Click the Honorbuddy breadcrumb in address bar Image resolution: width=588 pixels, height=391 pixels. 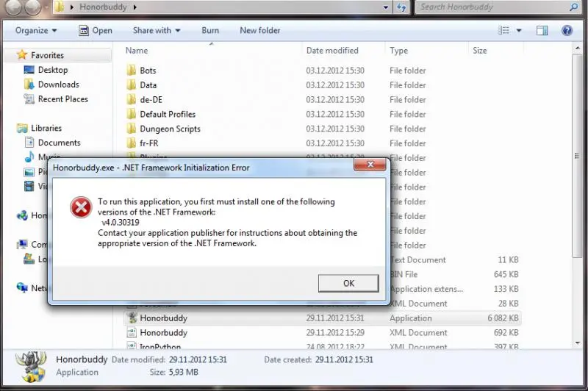coord(103,7)
